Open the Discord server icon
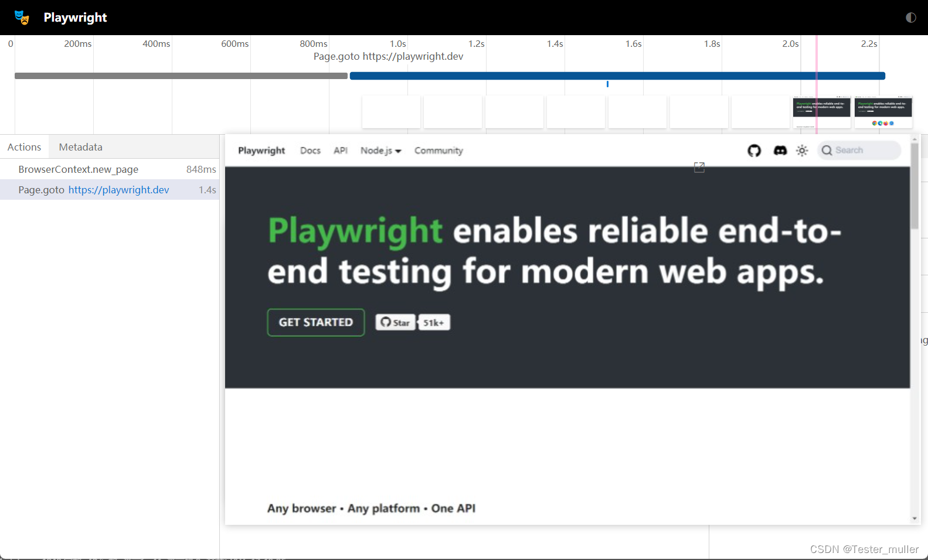 point(780,151)
